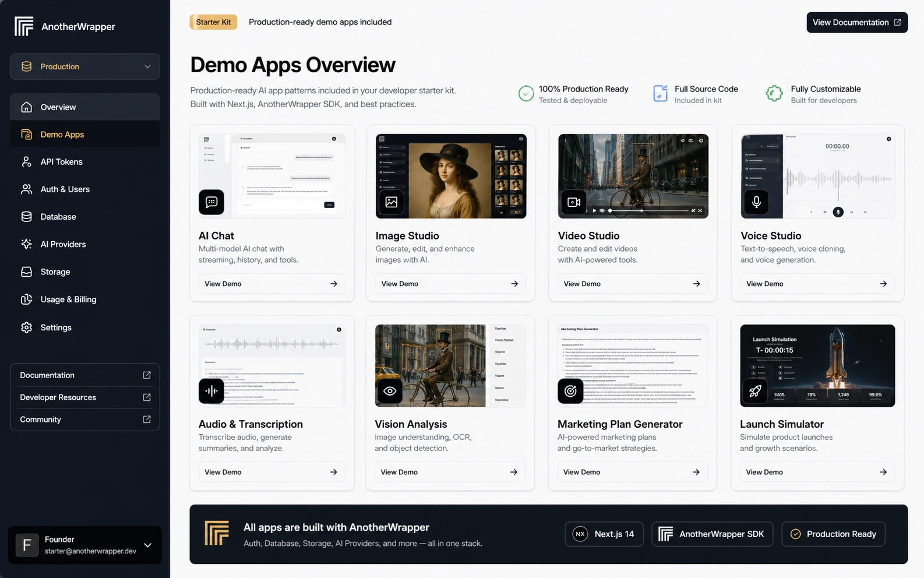Go to Storage in the sidebar
Image resolution: width=924 pixels, height=578 pixels.
point(85,272)
